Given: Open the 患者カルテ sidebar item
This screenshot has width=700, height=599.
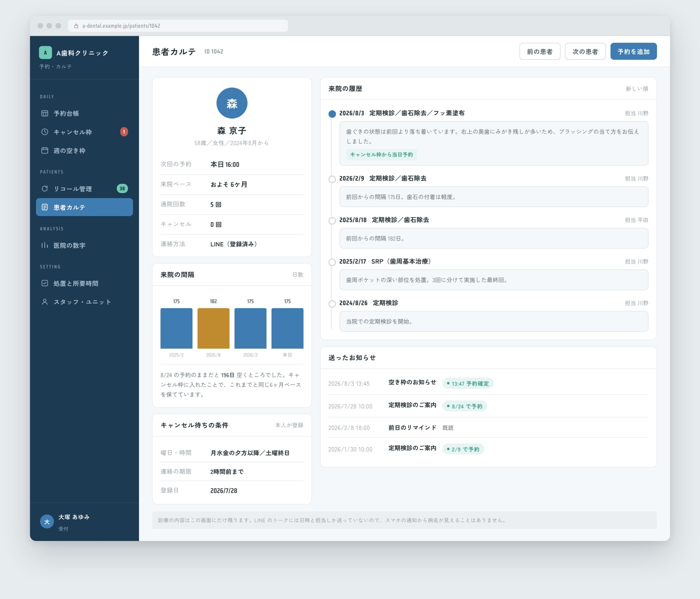Looking at the screenshot, I should tap(84, 207).
